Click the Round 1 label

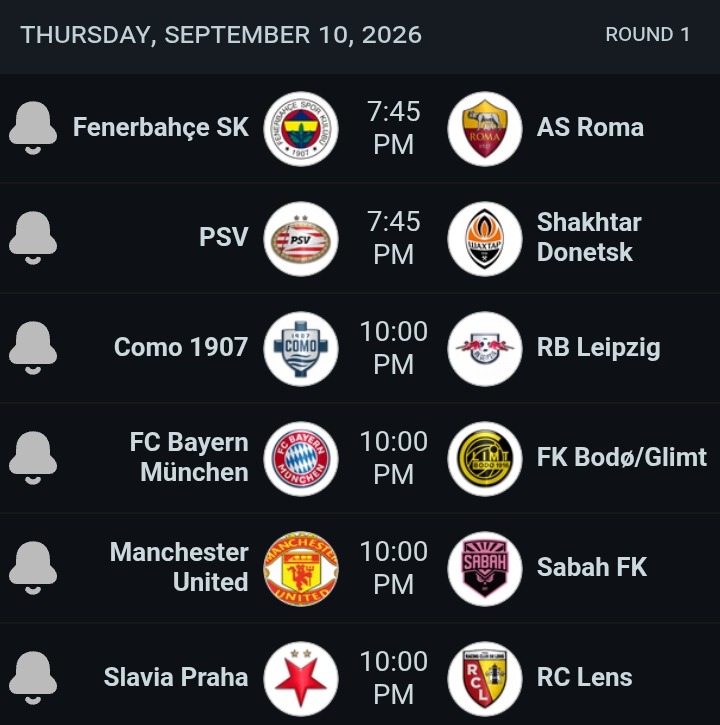(x=647, y=35)
